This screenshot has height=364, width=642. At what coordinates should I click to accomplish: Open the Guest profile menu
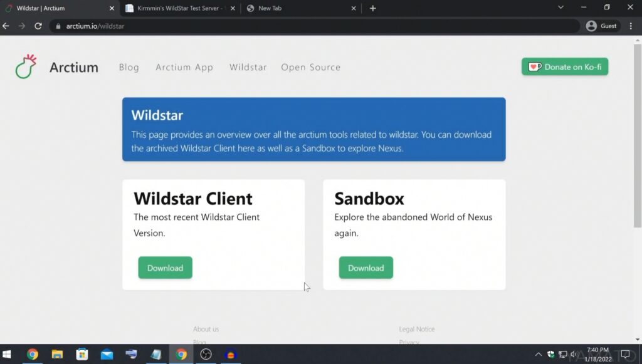coord(601,26)
